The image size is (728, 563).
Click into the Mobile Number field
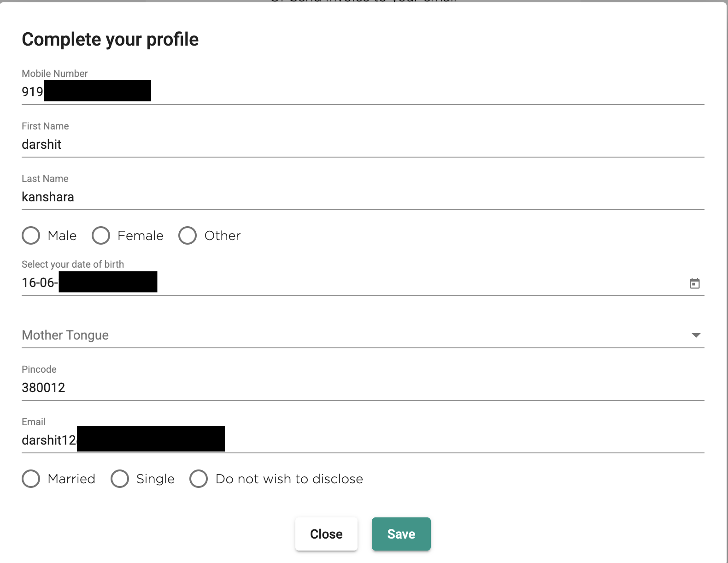click(363, 92)
